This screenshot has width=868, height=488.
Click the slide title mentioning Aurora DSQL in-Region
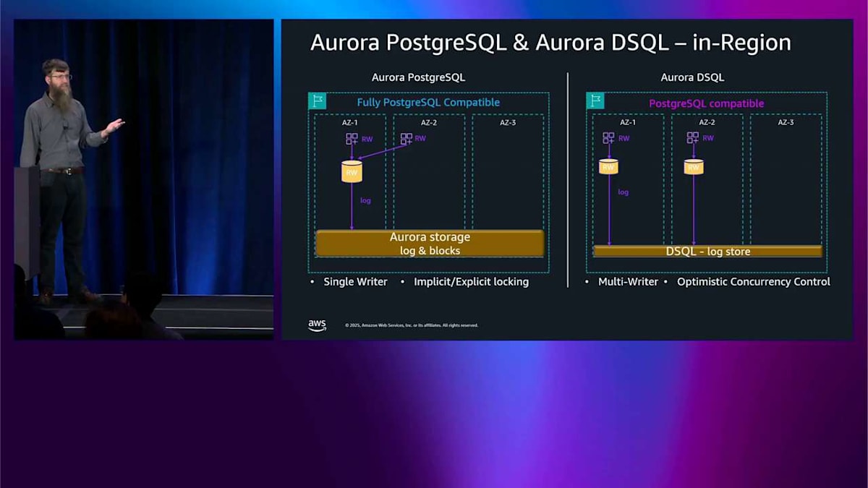pos(550,43)
